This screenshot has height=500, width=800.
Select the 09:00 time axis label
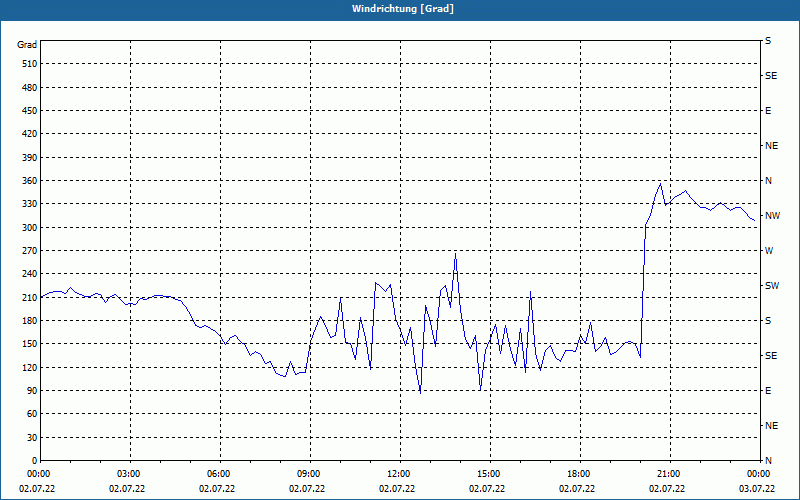pyautogui.click(x=308, y=474)
